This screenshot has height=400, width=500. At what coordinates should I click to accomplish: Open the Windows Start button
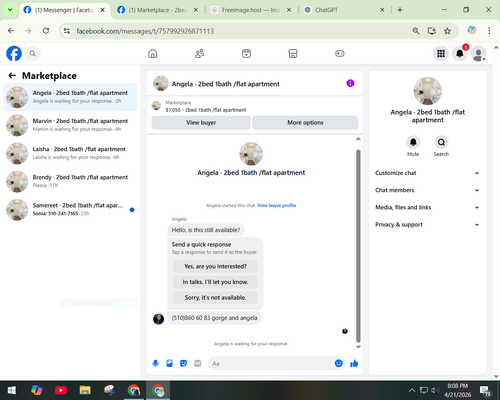pos(12,390)
